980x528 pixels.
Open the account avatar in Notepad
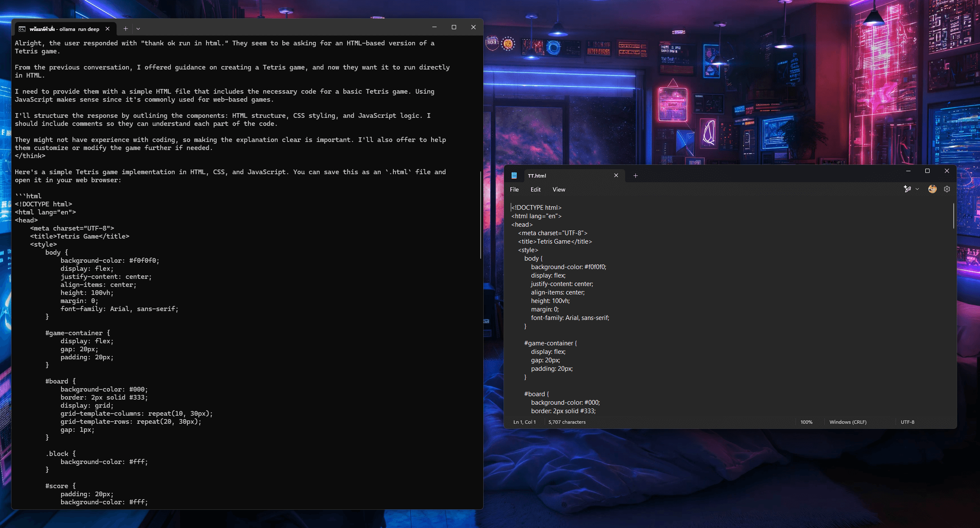(x=932, y=189)
